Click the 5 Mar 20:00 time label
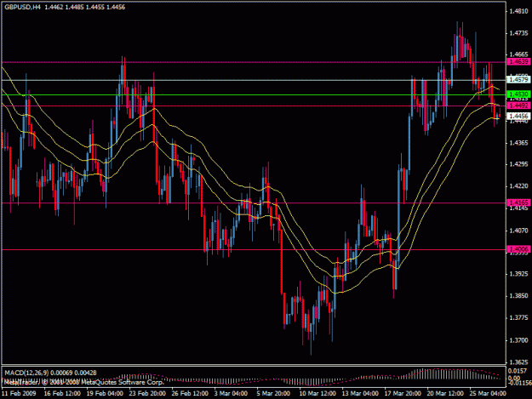The width and height of the screenshot is (532, 399). [x=273, y=394]
